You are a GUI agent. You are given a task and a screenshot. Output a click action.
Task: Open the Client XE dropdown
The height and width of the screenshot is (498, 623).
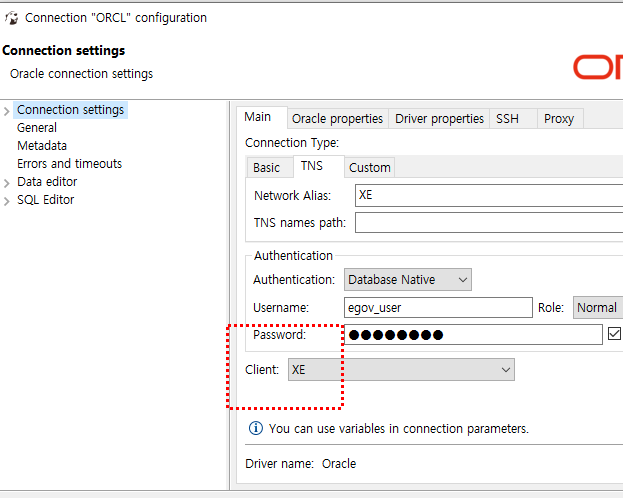click(x=401, y=370)
